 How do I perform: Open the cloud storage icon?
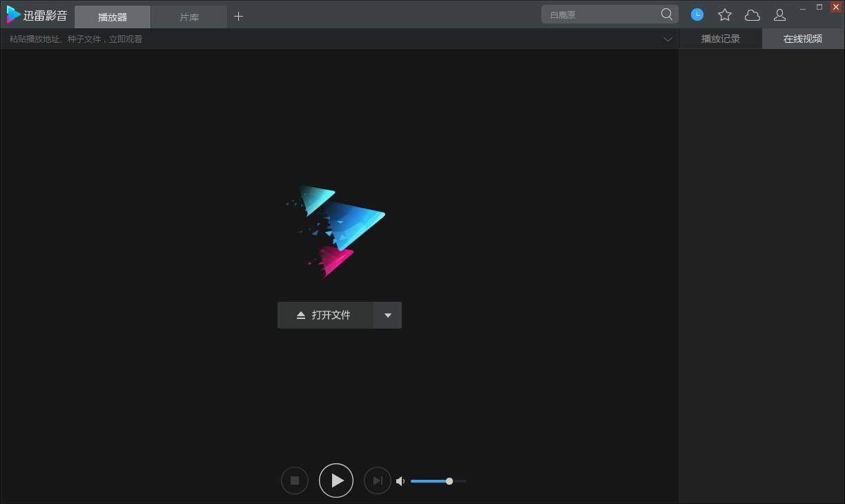click(x=752, y=14)
